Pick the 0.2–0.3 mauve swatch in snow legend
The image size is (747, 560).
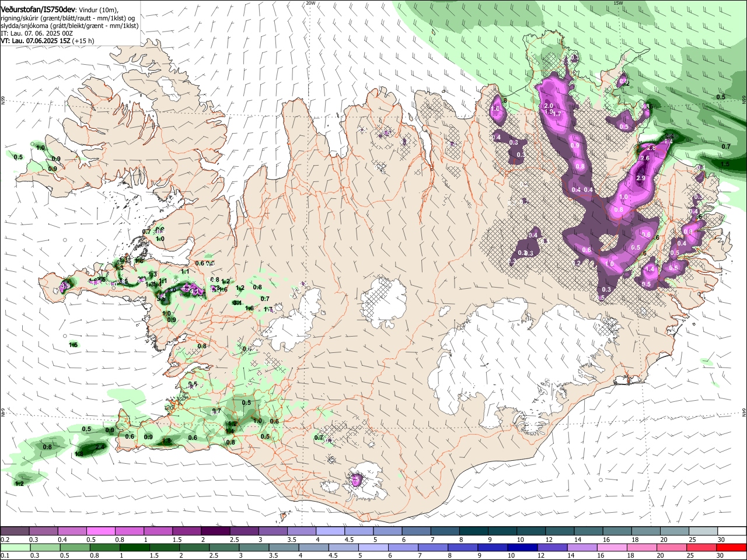15,531
